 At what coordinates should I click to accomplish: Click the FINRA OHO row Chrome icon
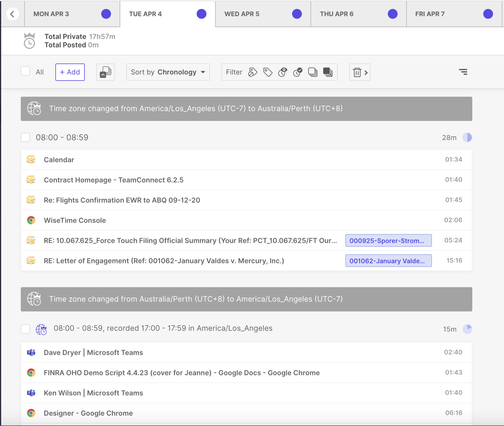(x=31, y=373)
